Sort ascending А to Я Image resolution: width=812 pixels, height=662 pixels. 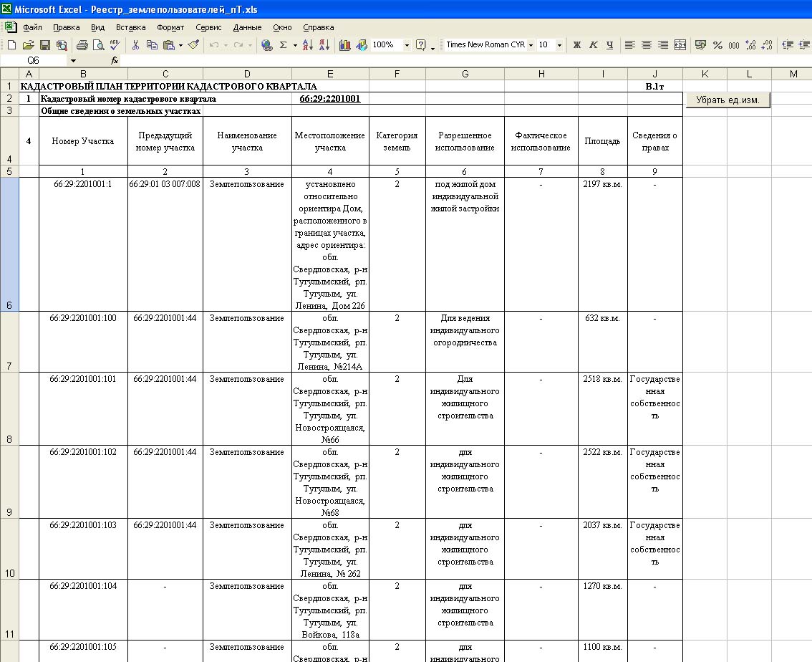308,45
